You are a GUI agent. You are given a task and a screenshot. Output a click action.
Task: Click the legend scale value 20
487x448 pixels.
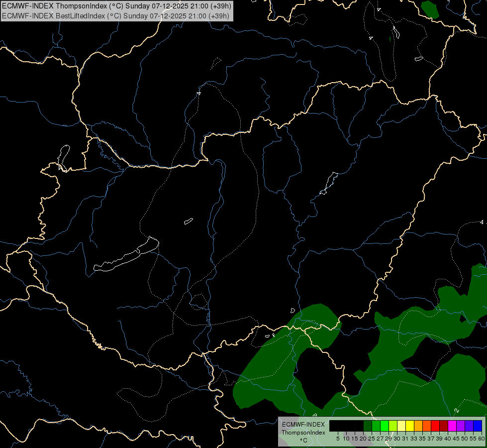[x=363, y=439]
